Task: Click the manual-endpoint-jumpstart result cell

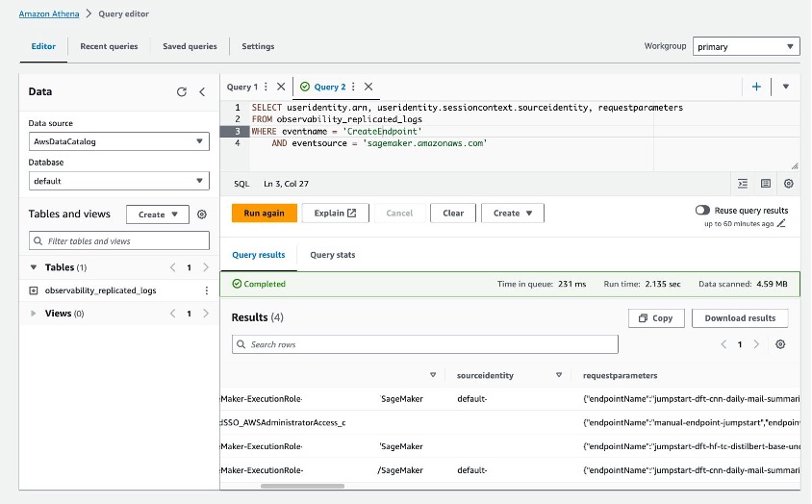Action: coord(692,422)
